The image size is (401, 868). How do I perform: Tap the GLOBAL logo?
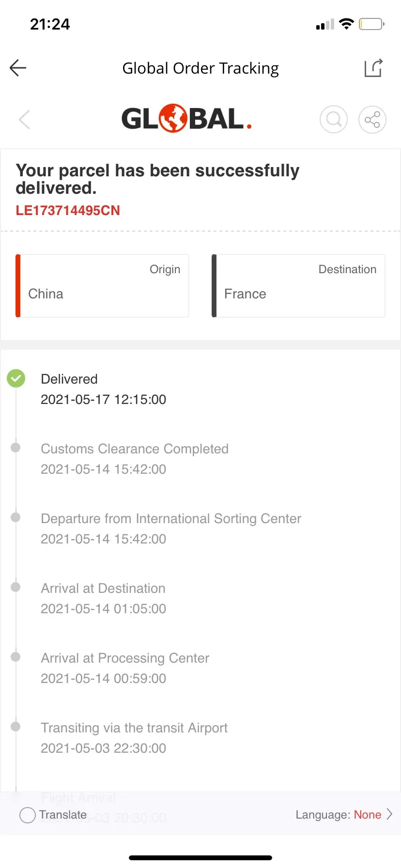tap(186, 119)
